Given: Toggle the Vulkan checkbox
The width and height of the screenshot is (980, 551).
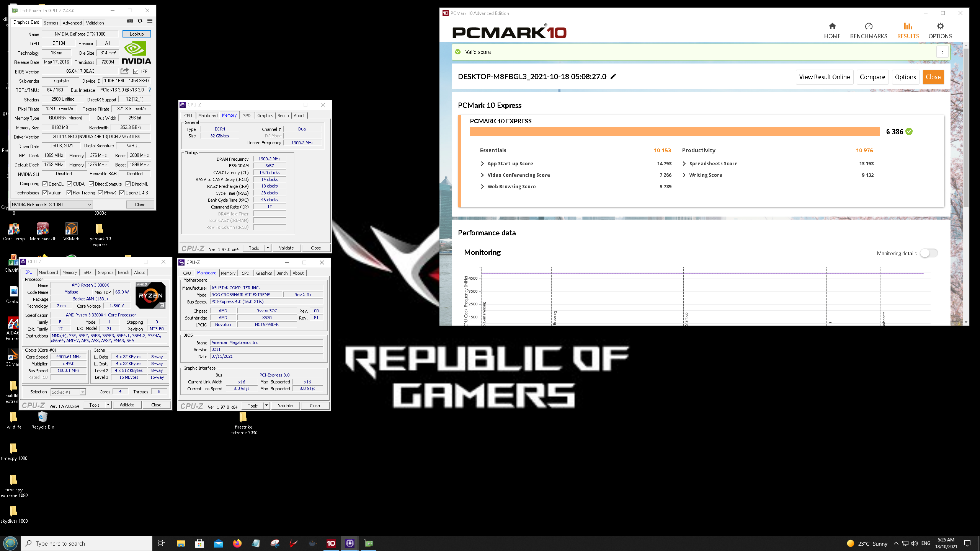Looking at the screenshot, I should coord(45,193).
